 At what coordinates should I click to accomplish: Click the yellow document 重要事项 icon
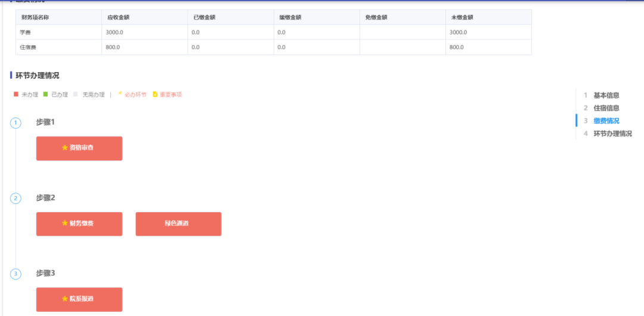155,94
